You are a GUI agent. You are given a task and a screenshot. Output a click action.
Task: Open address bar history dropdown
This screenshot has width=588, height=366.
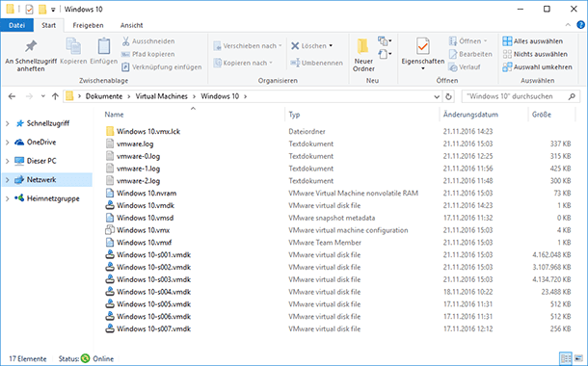[437, 96]
